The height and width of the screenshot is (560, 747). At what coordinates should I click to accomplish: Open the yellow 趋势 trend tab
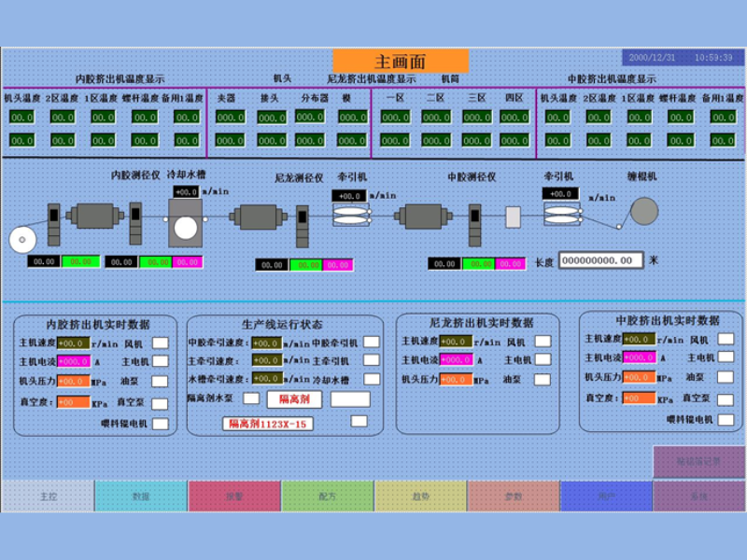(x=421, y=497)
